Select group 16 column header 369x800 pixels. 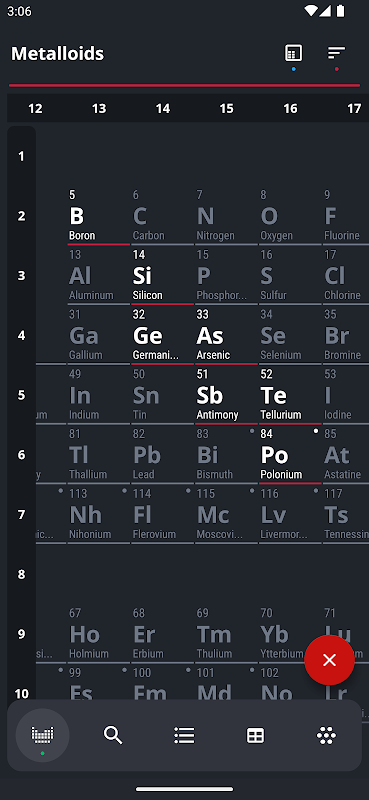point(290,108)
